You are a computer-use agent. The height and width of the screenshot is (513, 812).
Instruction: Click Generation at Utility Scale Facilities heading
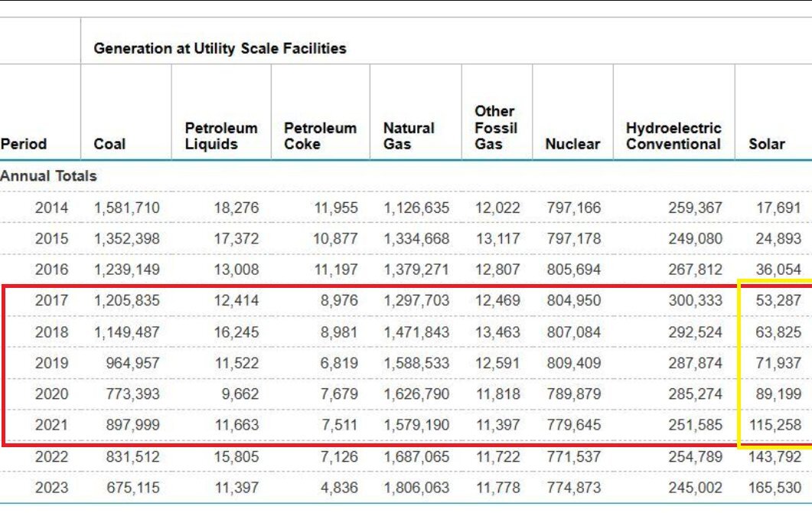point(220,48)
